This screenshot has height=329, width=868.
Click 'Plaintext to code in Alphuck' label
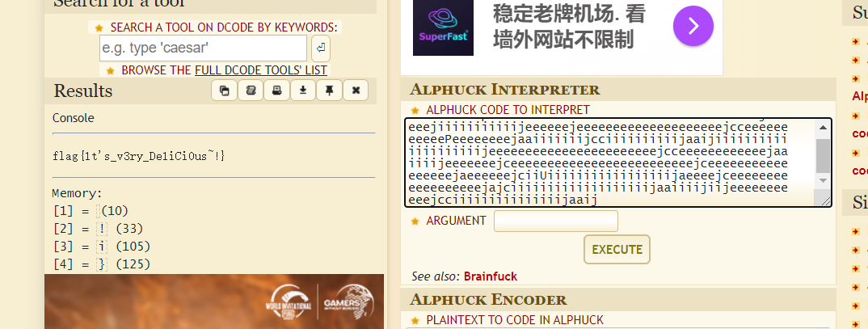pos(515,320)
